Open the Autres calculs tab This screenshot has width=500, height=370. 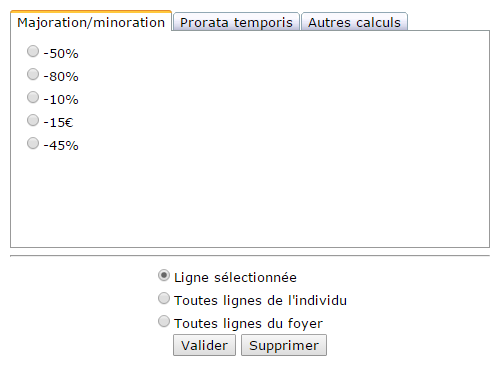coord(354,22)
